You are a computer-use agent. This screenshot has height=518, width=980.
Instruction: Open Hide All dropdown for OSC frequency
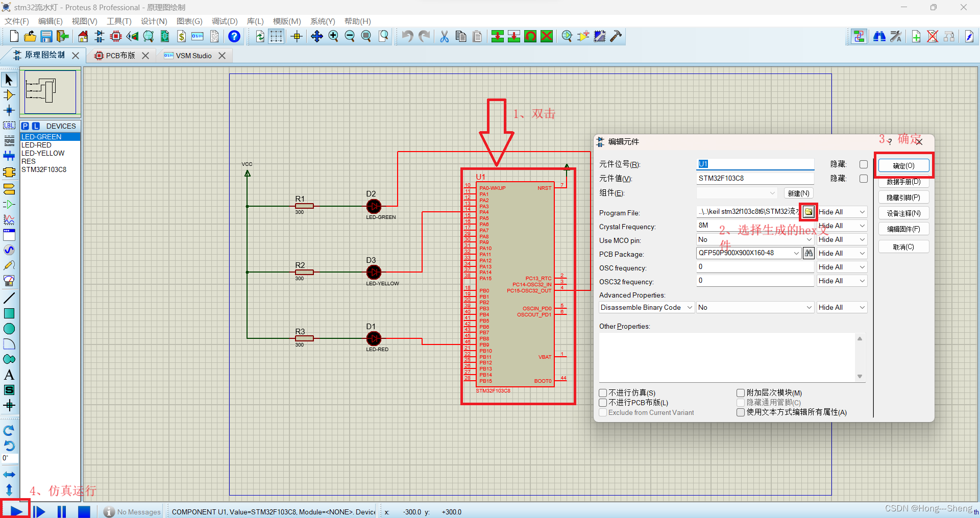pos(842,267)
